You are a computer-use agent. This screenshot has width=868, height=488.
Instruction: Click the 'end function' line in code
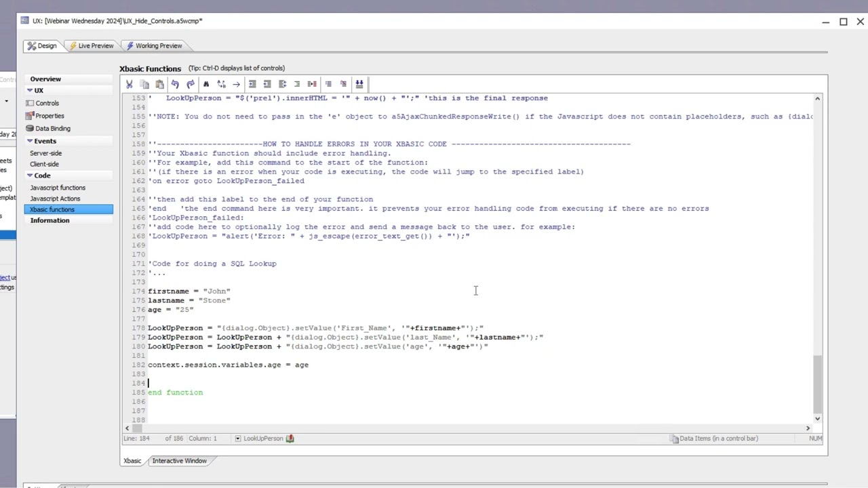tap(175, 392)
